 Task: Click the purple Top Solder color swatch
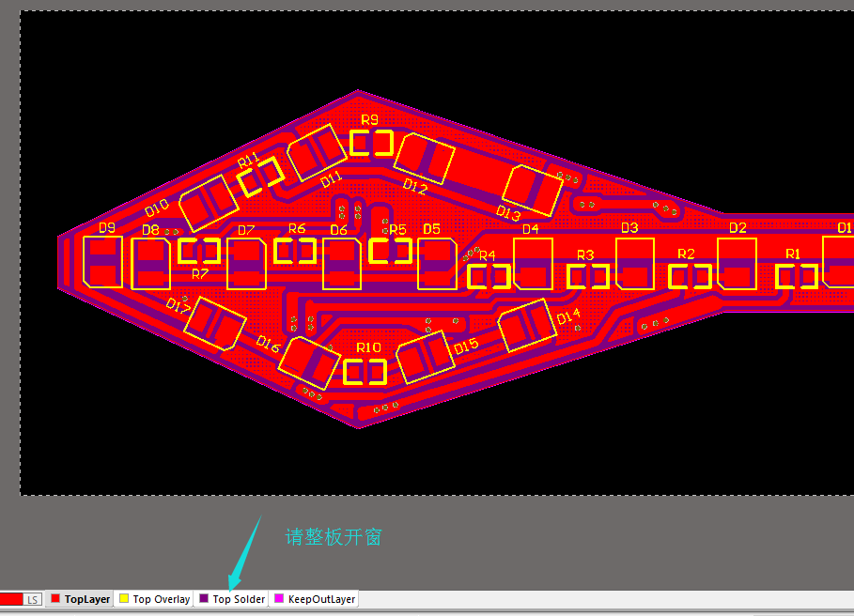[x=204, y=599]
